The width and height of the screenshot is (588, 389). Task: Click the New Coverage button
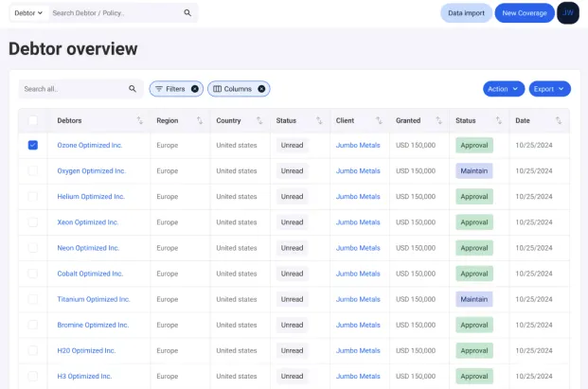tap(524, 13)
